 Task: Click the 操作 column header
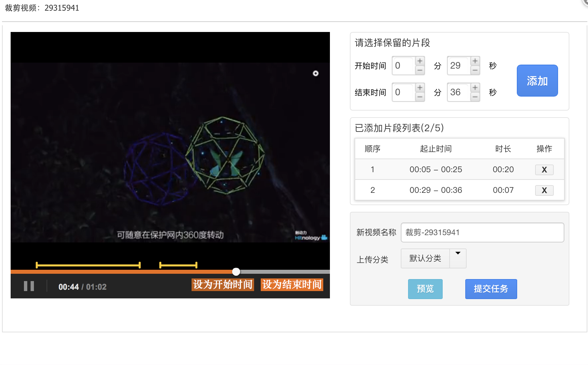(544, 149)
